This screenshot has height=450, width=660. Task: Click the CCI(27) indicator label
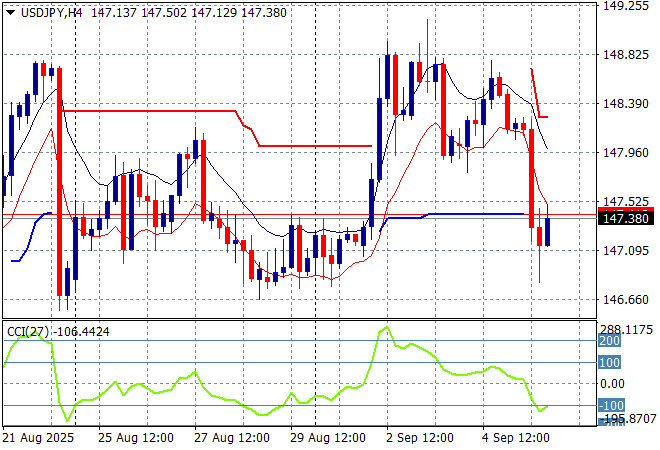(28, 332)
